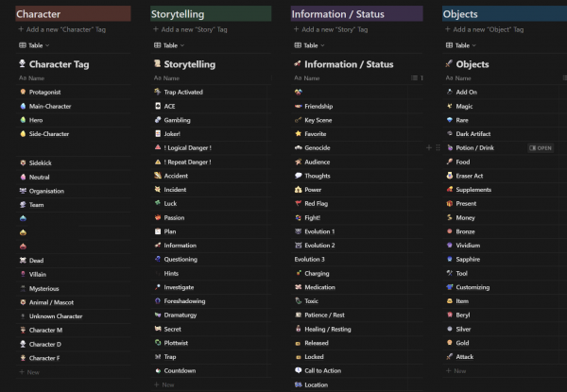Click the speech bubble icon beside Thoughts
Image resolution: width=567 pixels, height=392 pixels.
[298, 176]
